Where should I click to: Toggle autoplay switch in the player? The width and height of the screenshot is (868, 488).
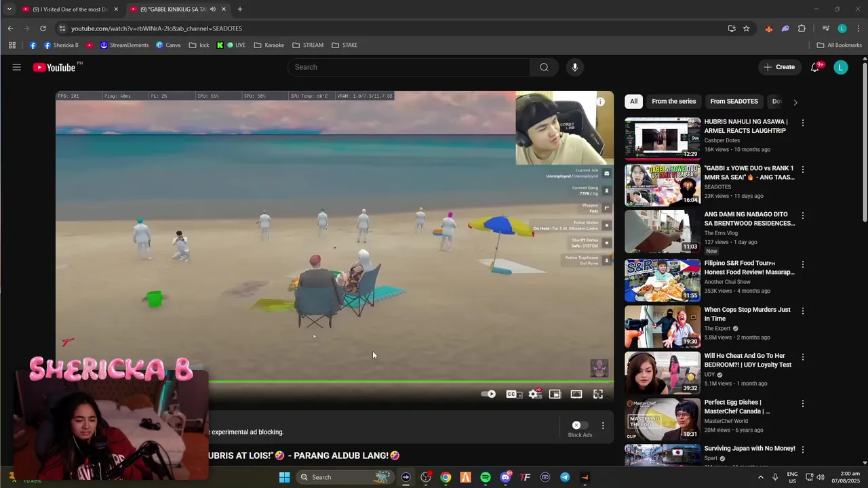(488, 394)
